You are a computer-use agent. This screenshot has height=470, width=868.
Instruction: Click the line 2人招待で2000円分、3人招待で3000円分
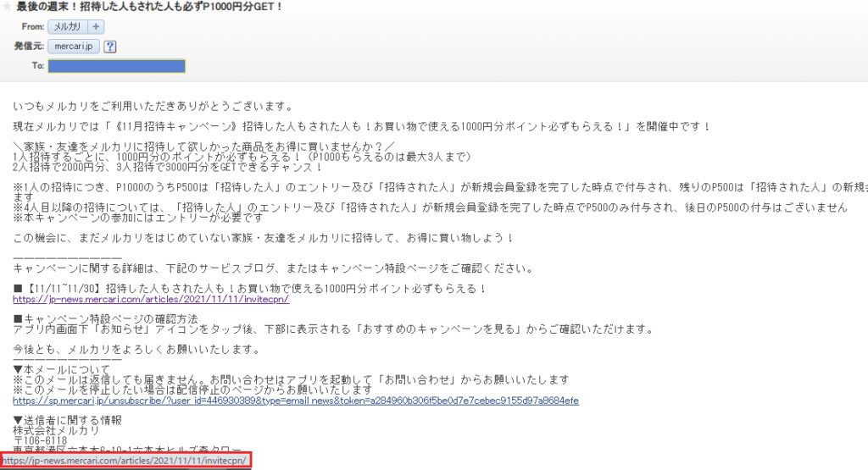pos(167,167)
